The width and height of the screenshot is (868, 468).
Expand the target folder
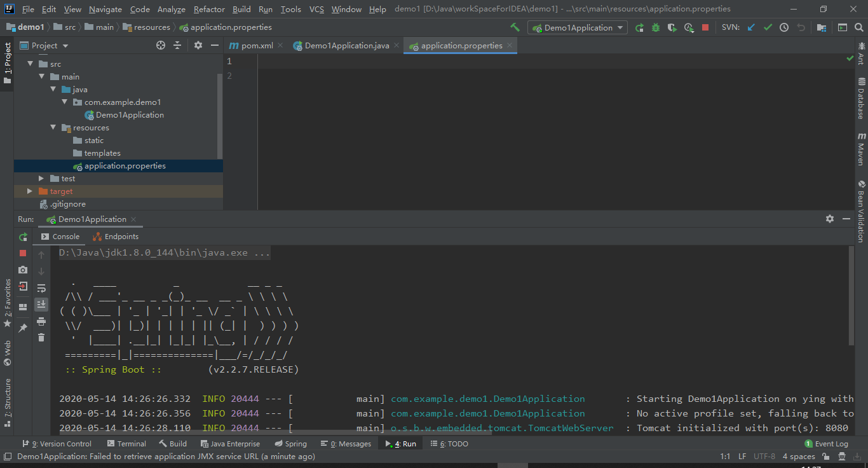29,191
